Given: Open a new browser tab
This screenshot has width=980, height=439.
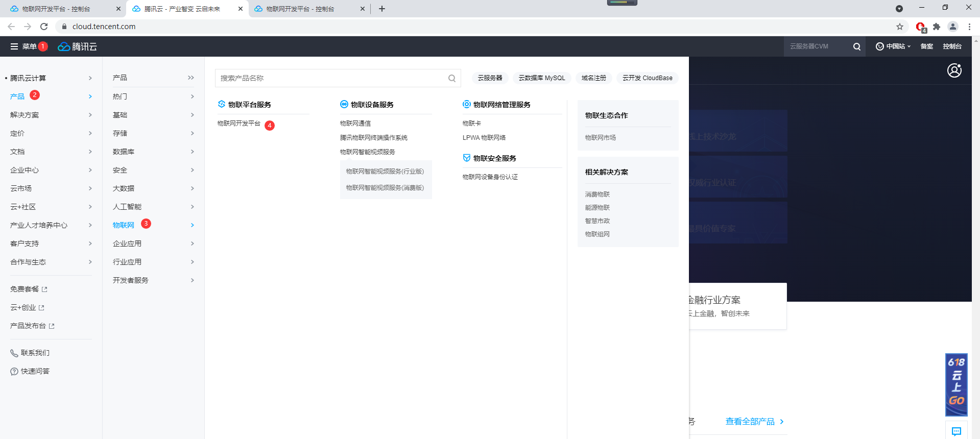Looking at the screenshot, I should pyautogui.click(x=382, y=9).
